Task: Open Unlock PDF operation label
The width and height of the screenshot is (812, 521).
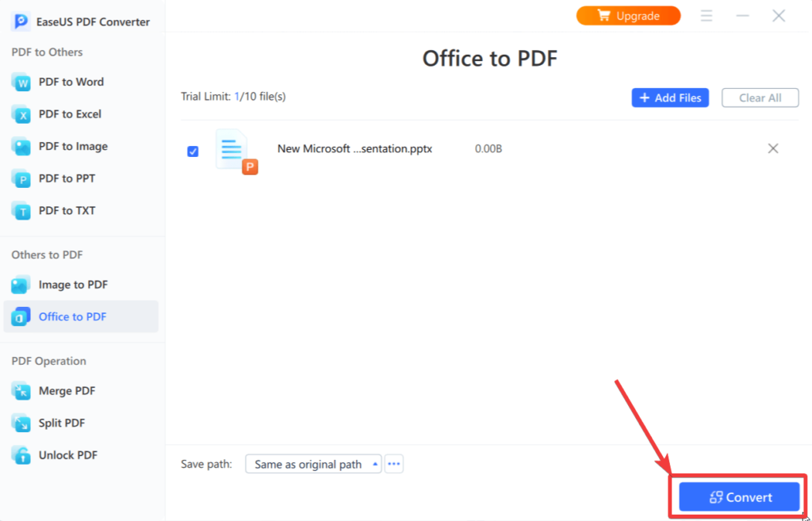Action: (68, 454)
